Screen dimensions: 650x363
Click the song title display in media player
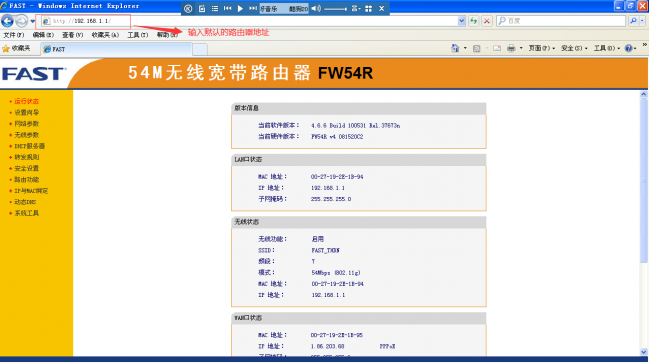284,9
